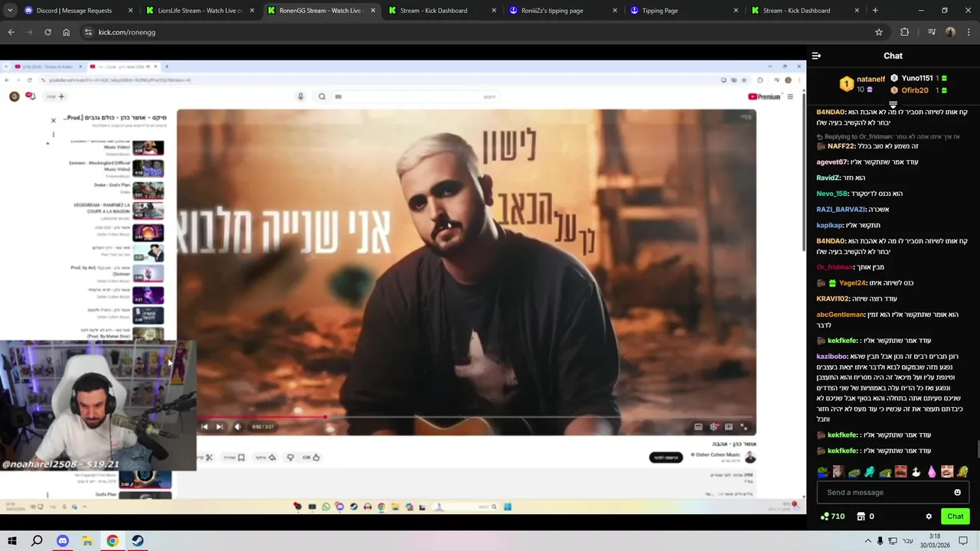Switch to RoniiiZz's tipping page tab
Viewport: 980px width, 551px height.
click(x=563, y=11)
